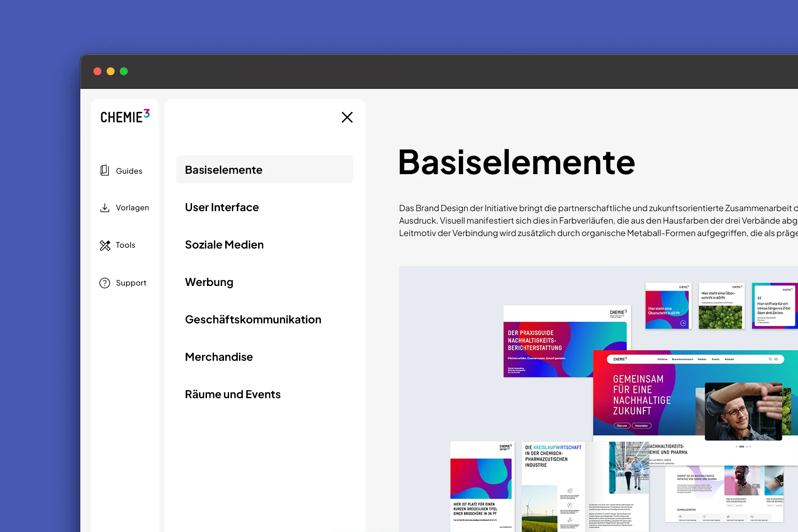798x532 pixels.
Task: Open the Werbung section
Action: pyautogui.click(x=209, y=282)
